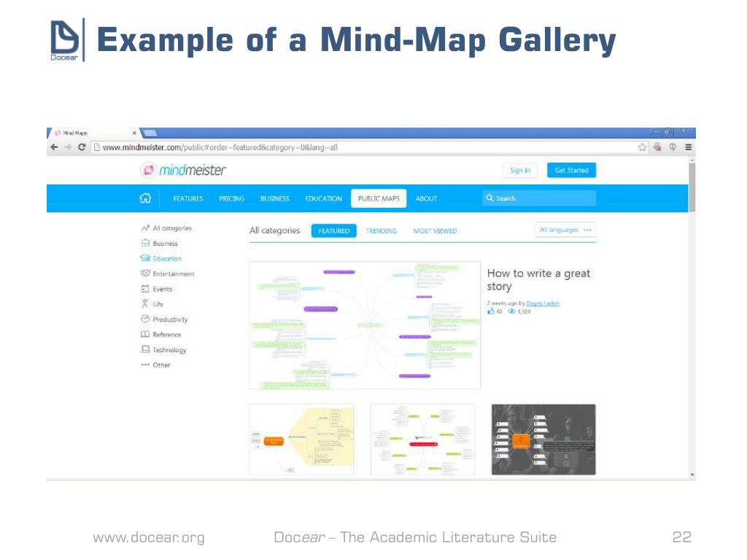Open the PRICING menu item
The width and height of the screenshot is (747, 560).
[231, 198]
